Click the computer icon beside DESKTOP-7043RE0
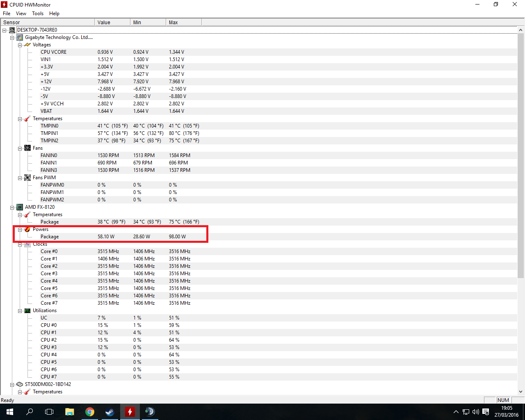The width and height of the screenshot is (525, 420). 12,30
